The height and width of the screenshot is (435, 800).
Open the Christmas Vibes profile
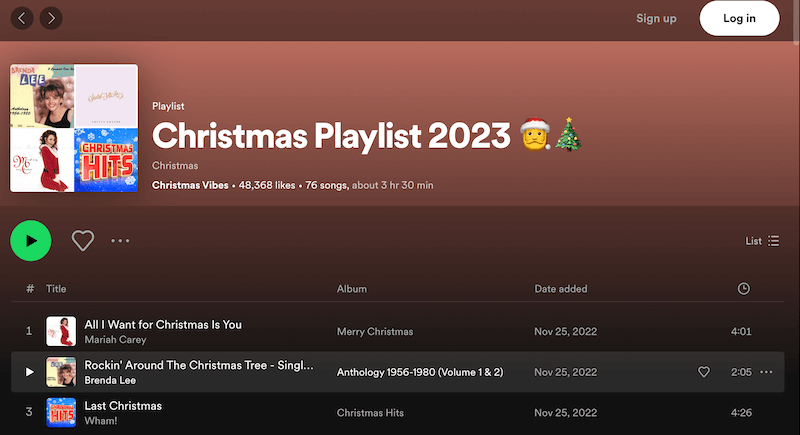point(190,185)
